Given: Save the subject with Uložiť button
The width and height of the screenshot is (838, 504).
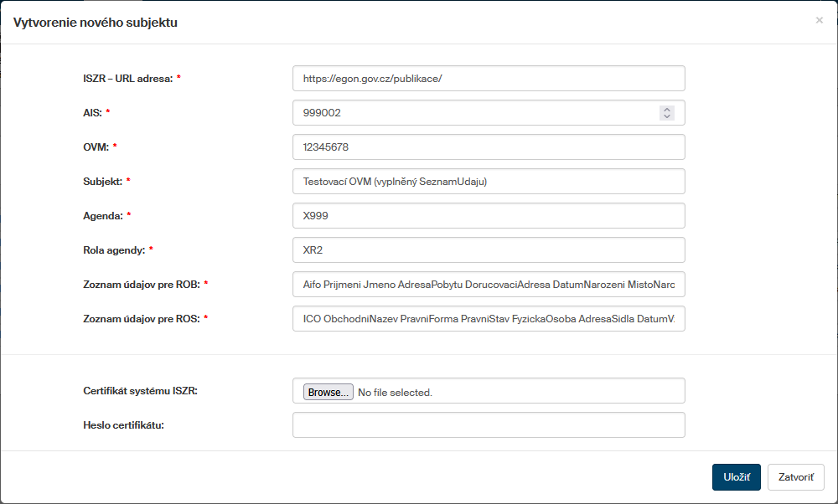Looking at the screenshot, I should pos(736,476).
